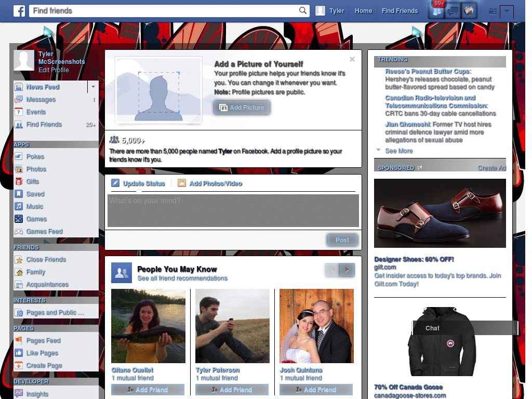The width and height of the screenshot is (532, 399).
Task: Open the CRTC trending story link
Action: [436, 102]
